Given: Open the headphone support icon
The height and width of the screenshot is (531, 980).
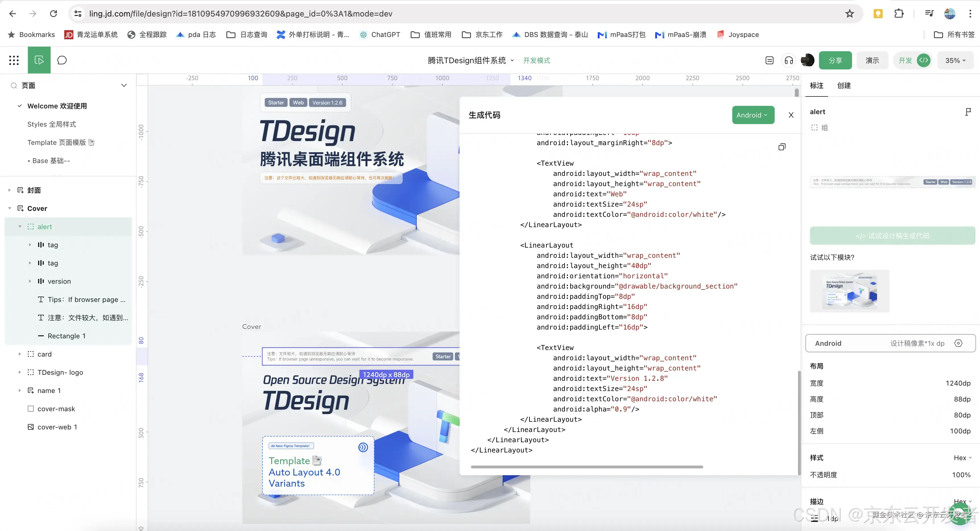Looking at the screenshot, I should click(789, 61).
